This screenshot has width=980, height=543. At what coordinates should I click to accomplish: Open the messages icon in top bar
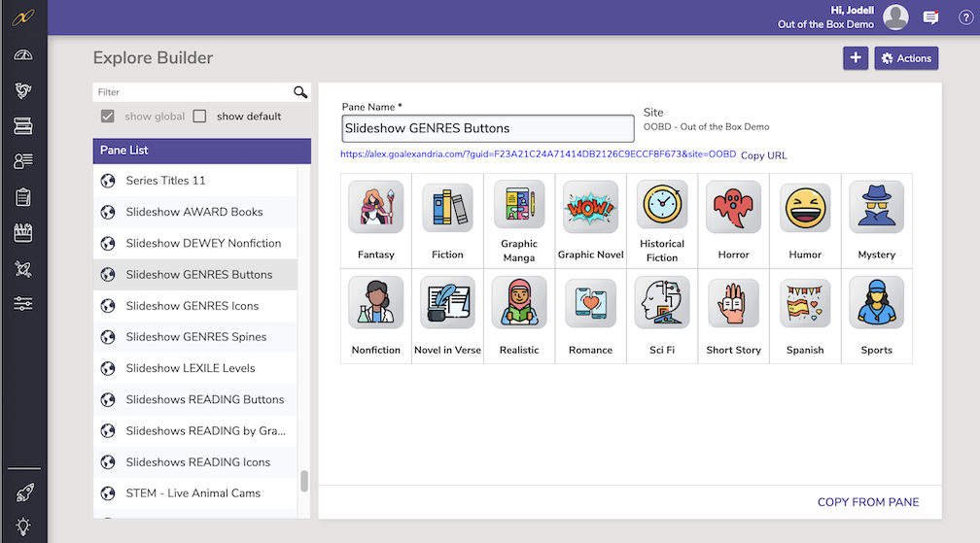click(x=930, y=17)
